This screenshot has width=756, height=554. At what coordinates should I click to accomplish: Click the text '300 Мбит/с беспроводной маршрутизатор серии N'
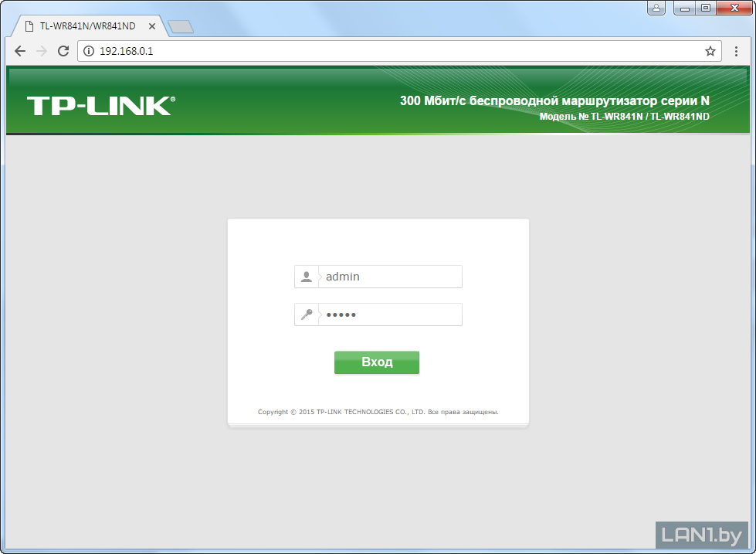(x=554, y=101)
